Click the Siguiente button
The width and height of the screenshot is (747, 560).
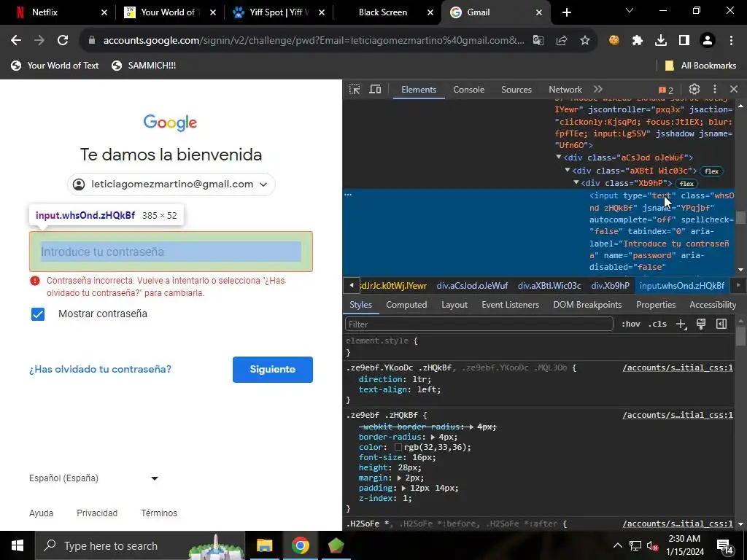(273, 370)
